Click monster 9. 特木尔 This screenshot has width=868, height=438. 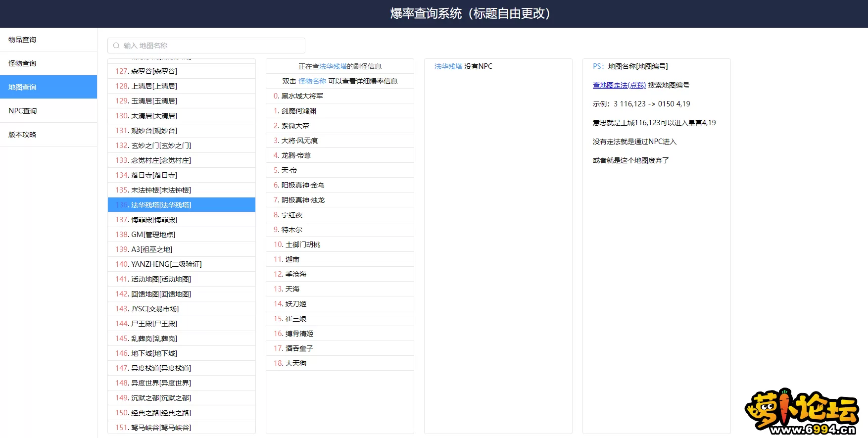point(340,230)
